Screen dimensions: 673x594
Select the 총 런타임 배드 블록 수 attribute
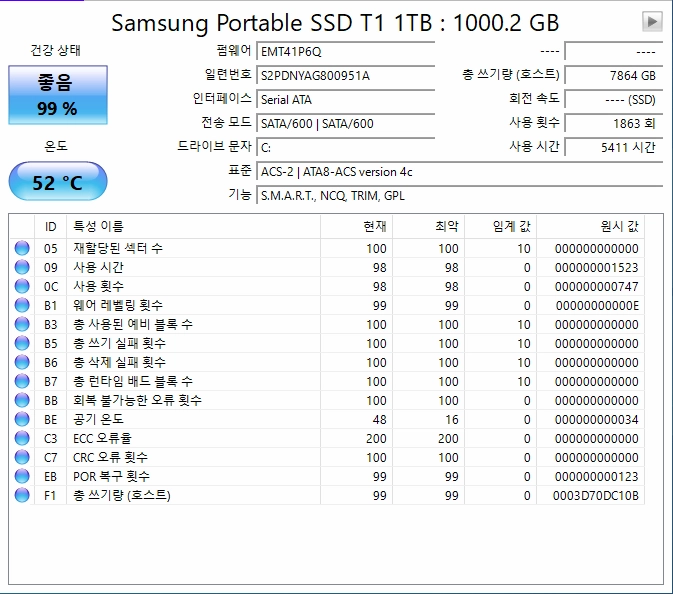[133, 381]
